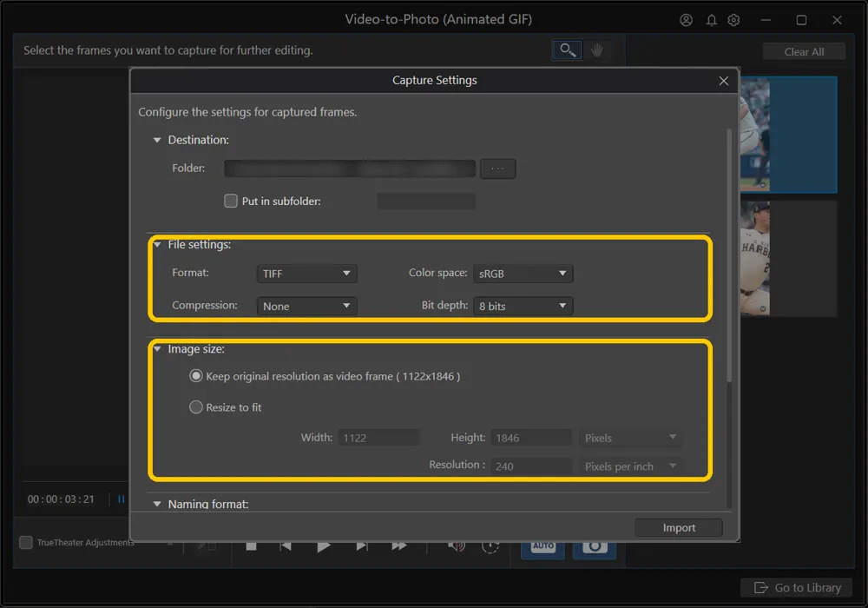Open the Compression dropdown showing None
The height and width of the screenshot is (608, 868).
(x=306, y=306)
